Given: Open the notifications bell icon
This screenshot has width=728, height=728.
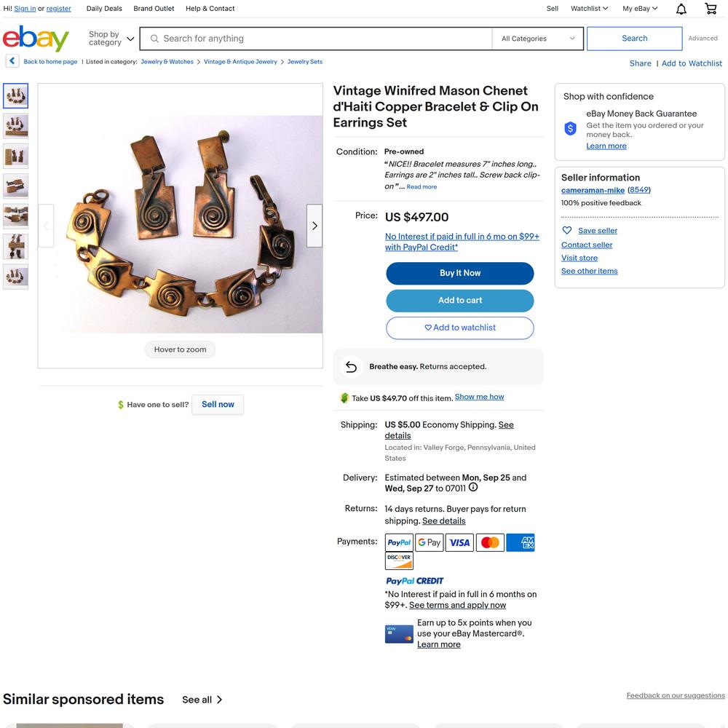Looking at the screenshot, I should pos(681,9).
